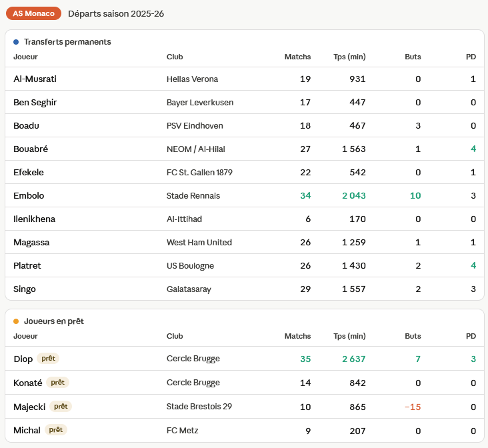Click the prêt badge next to Konaté

57,382
